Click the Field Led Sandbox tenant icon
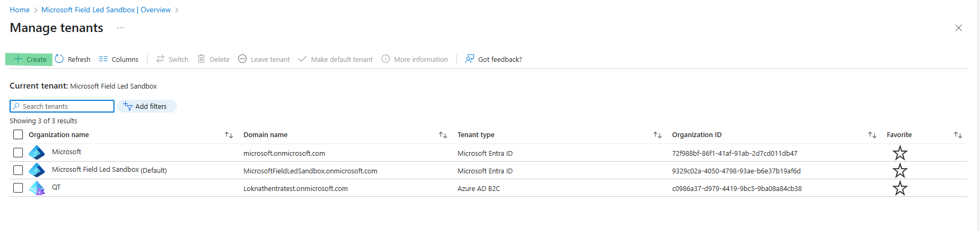 click(37, 170)
